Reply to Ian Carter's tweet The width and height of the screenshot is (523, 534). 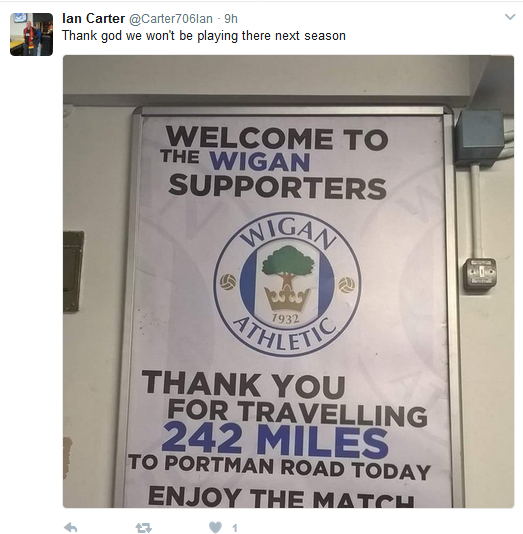pos(71,528)
